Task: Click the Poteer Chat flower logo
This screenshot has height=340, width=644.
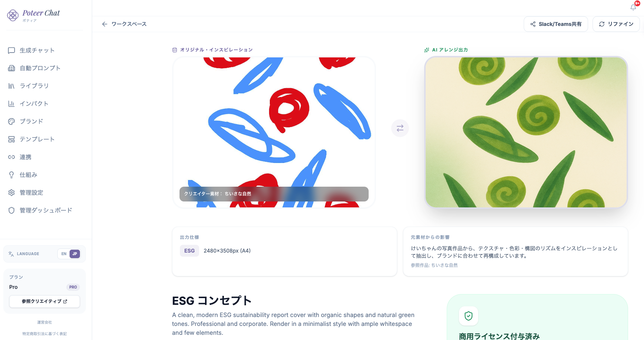Action: tap(13, 16)
